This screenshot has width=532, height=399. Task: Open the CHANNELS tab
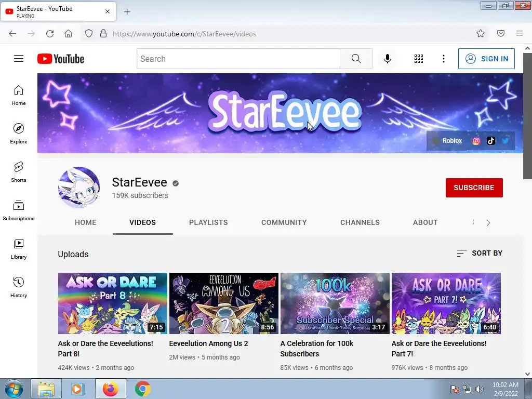coord(360,222)
